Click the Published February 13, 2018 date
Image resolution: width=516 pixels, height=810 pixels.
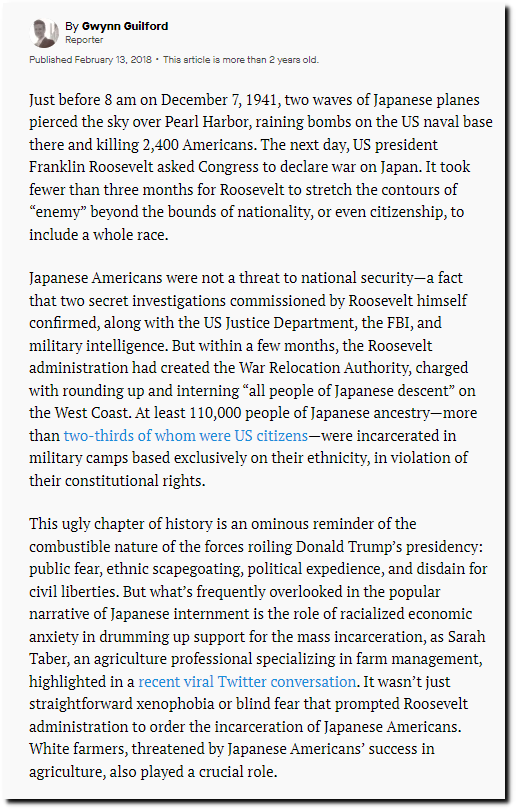pyautogui.click(x=90, y=60)
